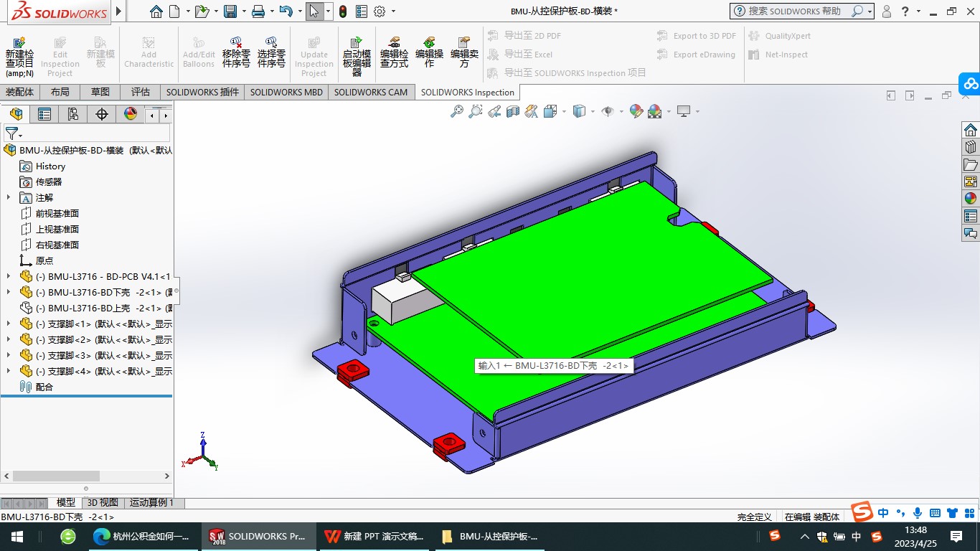Click New Inspection Project (新建检查项目) button
This screenshot has width=980, height=551.
coord(19,57)
